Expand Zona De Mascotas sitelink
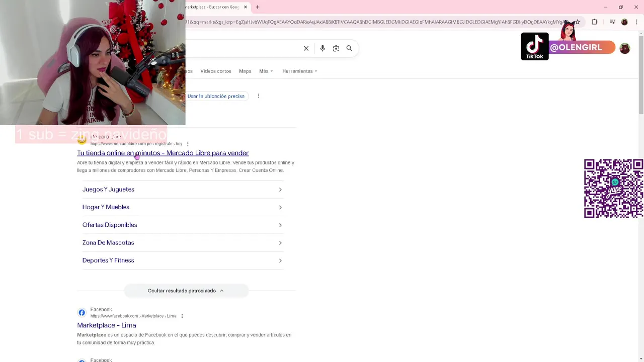The height and width of the screenshot is (362, 644). [x=182, y=242]
